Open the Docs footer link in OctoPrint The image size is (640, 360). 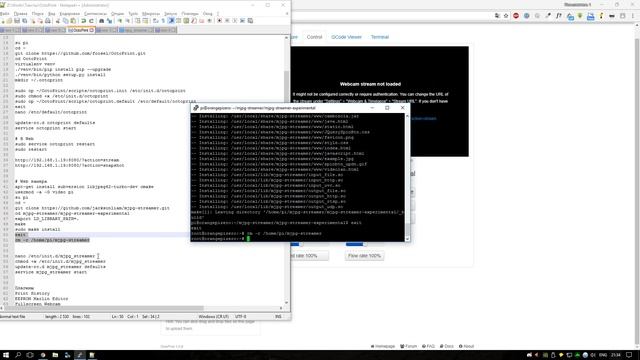point(447,347)
